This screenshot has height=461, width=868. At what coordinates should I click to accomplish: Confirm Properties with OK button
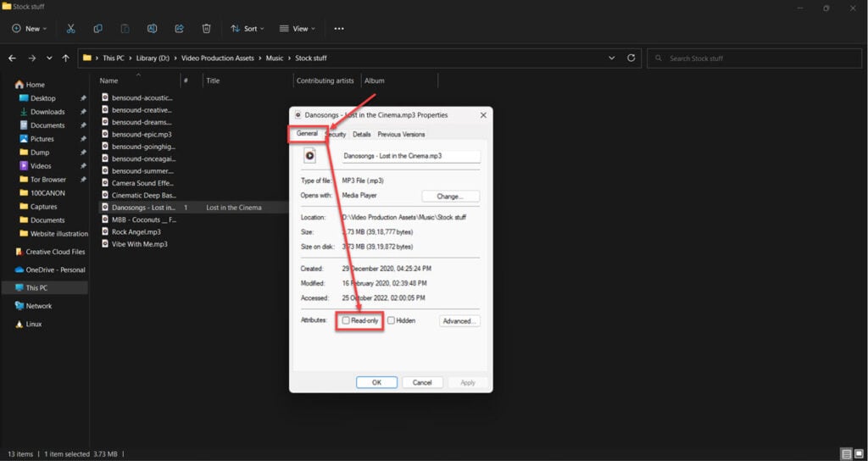pos(376,382)
